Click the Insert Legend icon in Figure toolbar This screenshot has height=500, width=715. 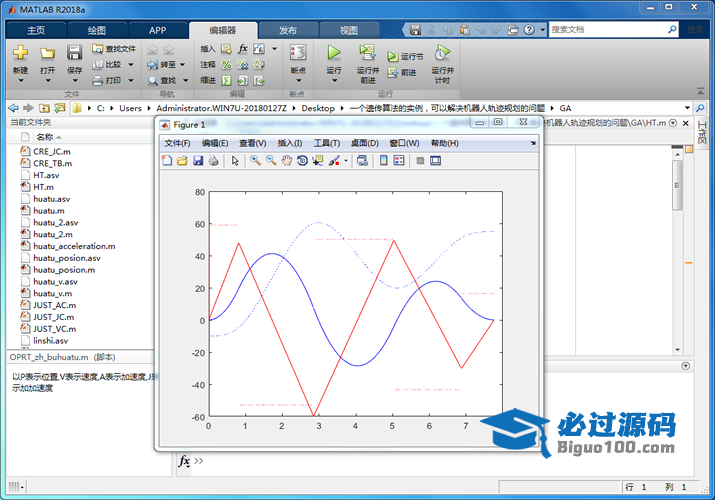coord(399,161)
